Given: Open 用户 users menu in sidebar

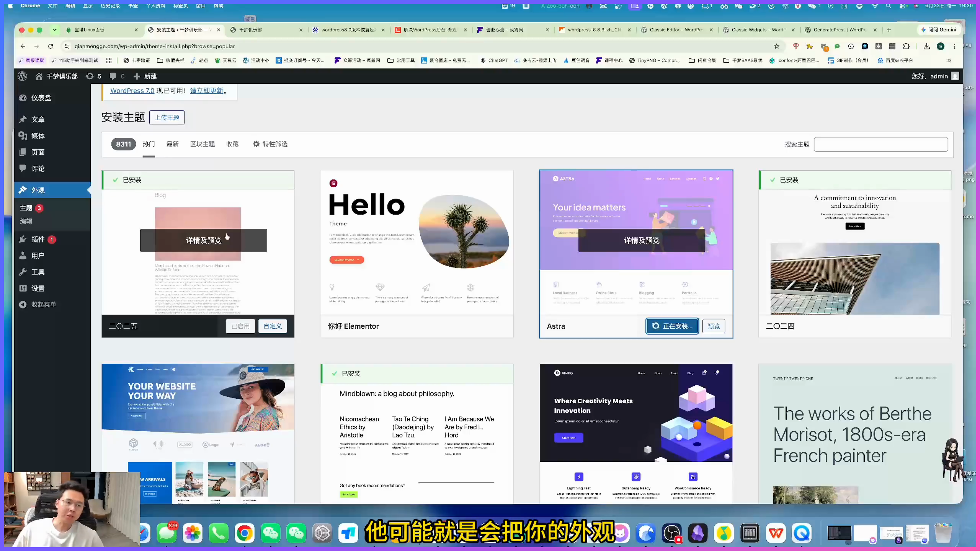Looking at the screenshot, I should (x=52, y=256).
